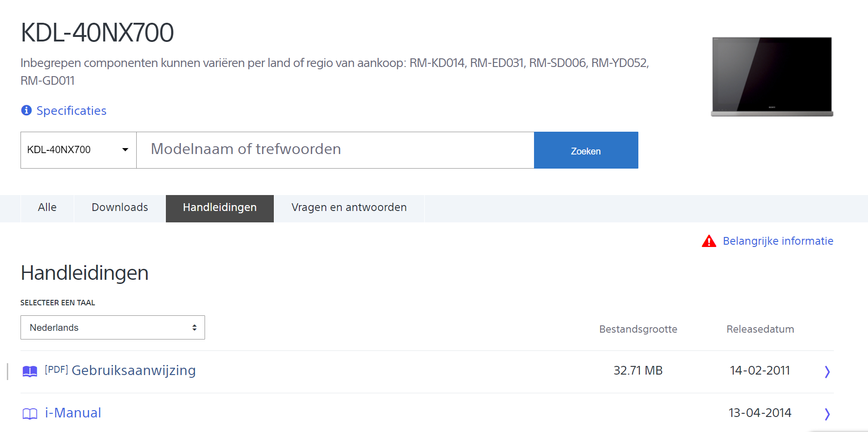
Task: Click the 13-04-2014 release date
Action: pyautogui.click(x=760, y=413)
